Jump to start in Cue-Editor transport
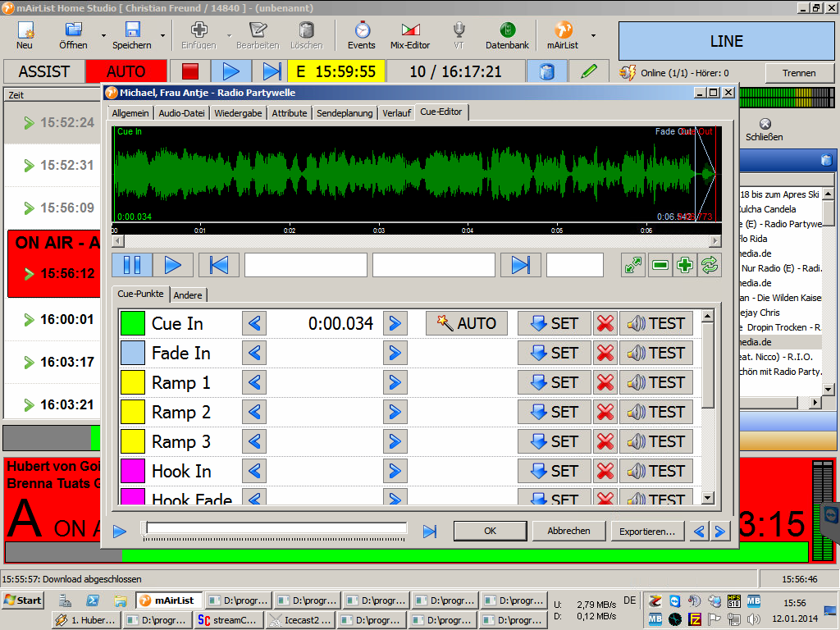The image size is (840, 630). click(218, 265)
